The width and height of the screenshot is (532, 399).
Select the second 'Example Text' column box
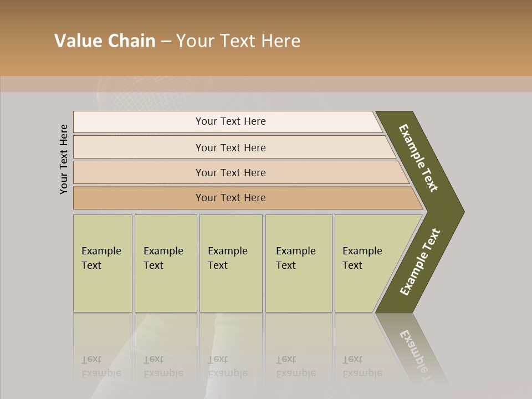click(166, 263)
